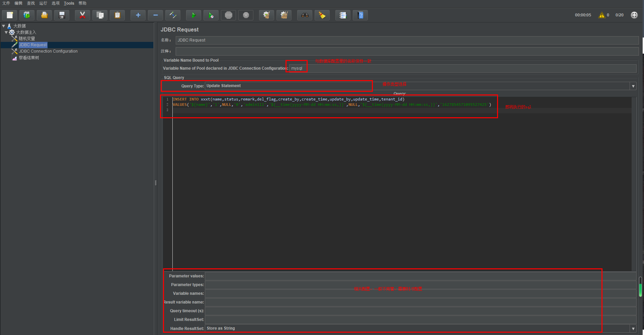
Task: Click the Clear results broom icon
Action: [266, 15]
